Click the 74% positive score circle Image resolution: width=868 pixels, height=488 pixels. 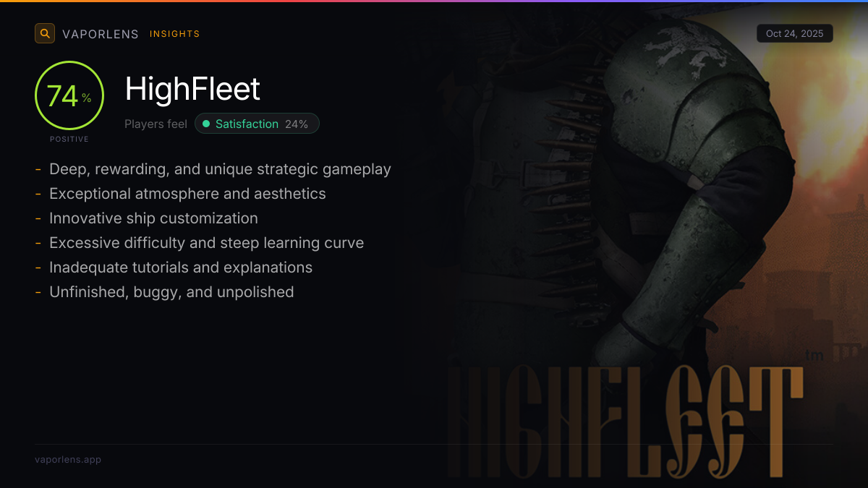point(69,96)
